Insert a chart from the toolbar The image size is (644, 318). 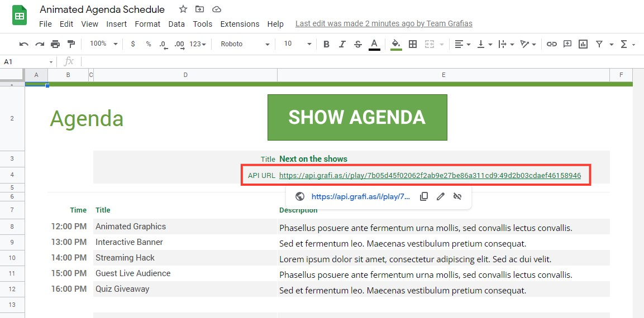pos(583,44)
